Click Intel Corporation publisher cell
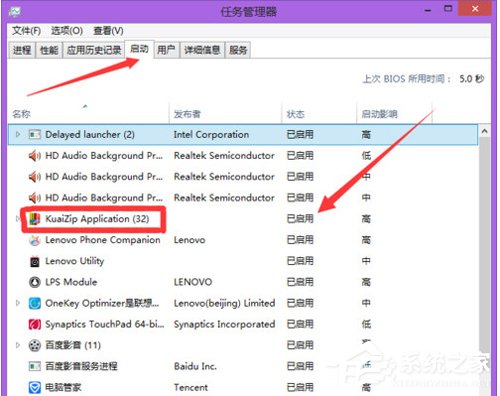This screenshot has width=500, height=396. coord(211,135)
